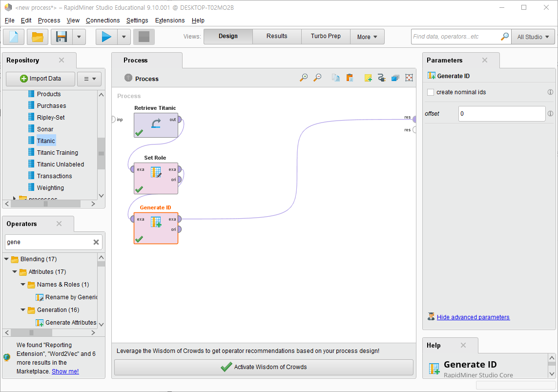Activate Wisdom of Crowds

(x=264, y=367)
